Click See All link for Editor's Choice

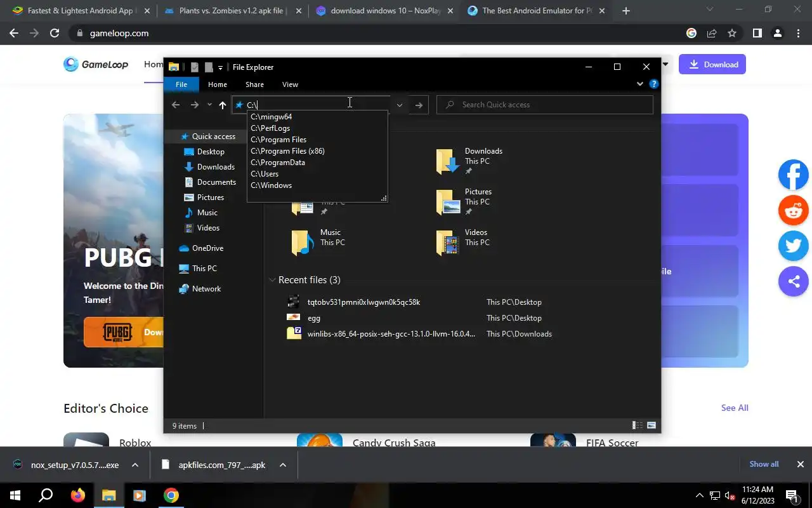(x=735, y=408)
